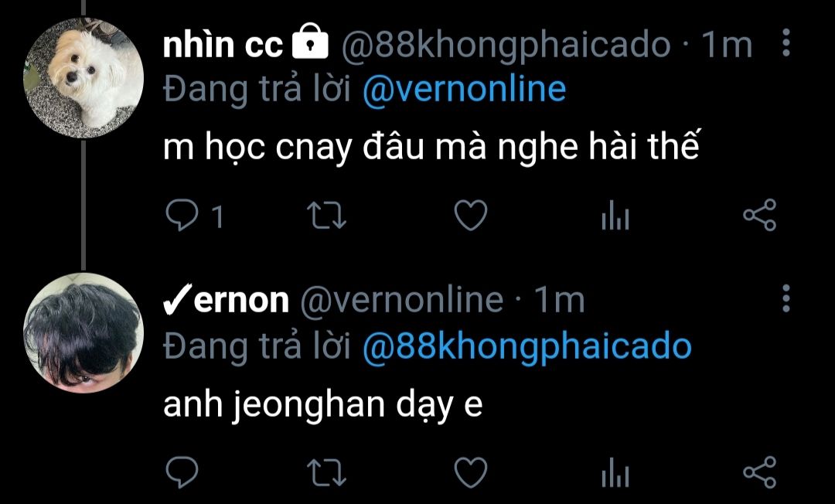Viewport: 835px width, 504px height.
Task: View analytics for Vernon's tweet
Action: [615, 472]
